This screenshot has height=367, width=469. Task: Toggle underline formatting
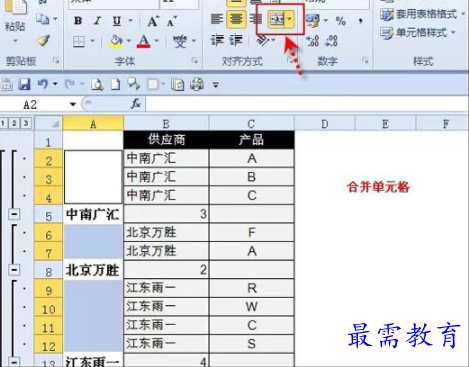117,21
